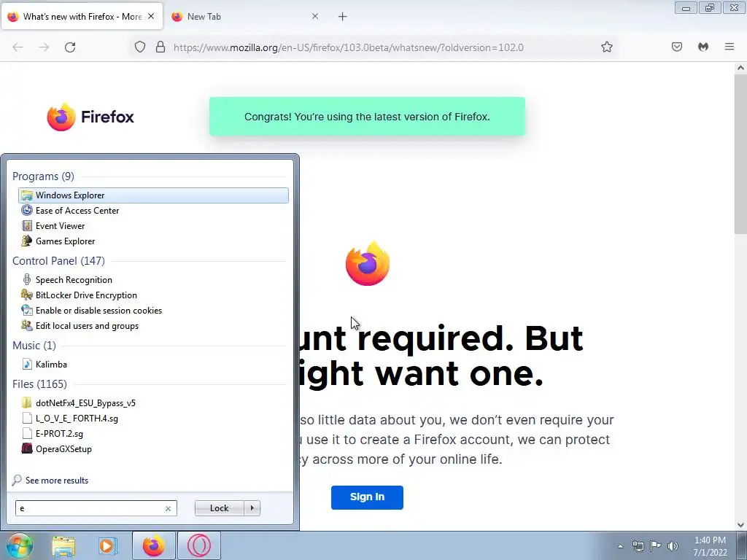Click the Opera taskbar icon
The height and width of the screenshot is (560, 747).
198,545
